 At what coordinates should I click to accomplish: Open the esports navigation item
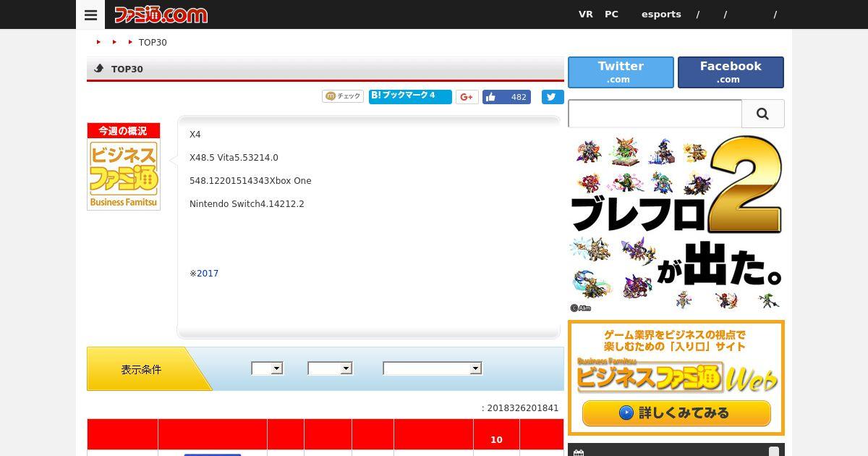(661, 14)
